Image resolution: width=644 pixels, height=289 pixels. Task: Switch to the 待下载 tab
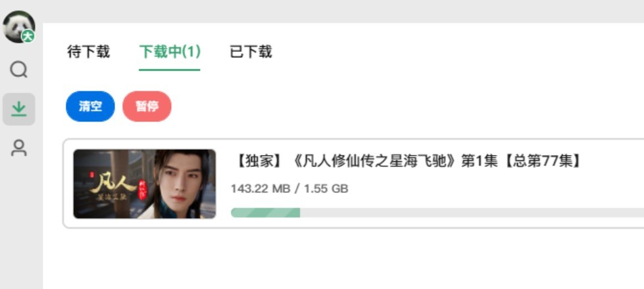tap(88, 52)
